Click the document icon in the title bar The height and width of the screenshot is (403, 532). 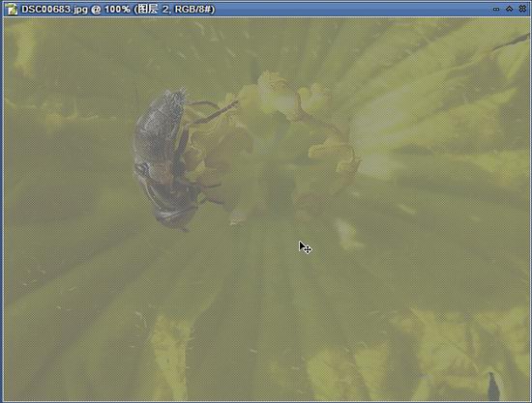12,9
